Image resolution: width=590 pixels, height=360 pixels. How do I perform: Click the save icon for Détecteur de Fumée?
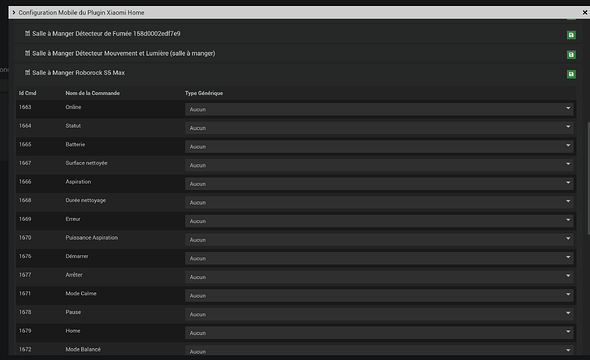click(571, 35)
